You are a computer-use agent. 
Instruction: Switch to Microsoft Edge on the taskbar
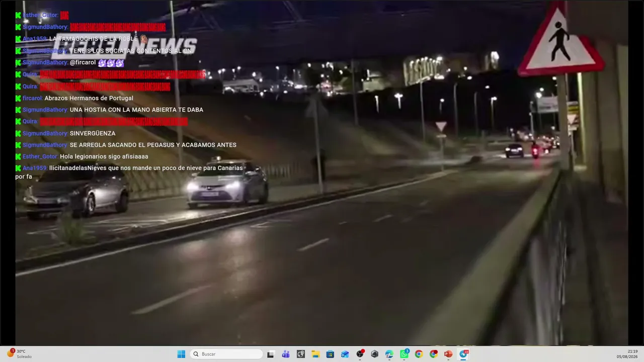(389, 354)
